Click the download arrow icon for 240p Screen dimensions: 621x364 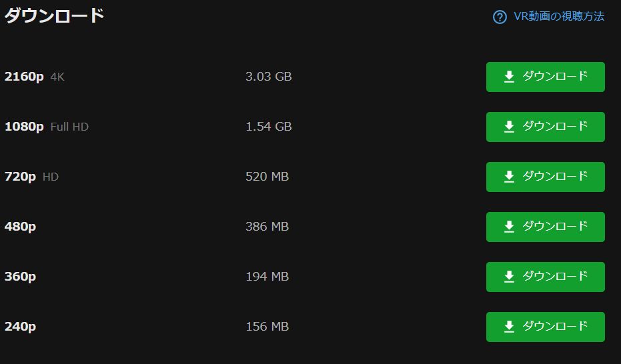[x=509, y=327]
